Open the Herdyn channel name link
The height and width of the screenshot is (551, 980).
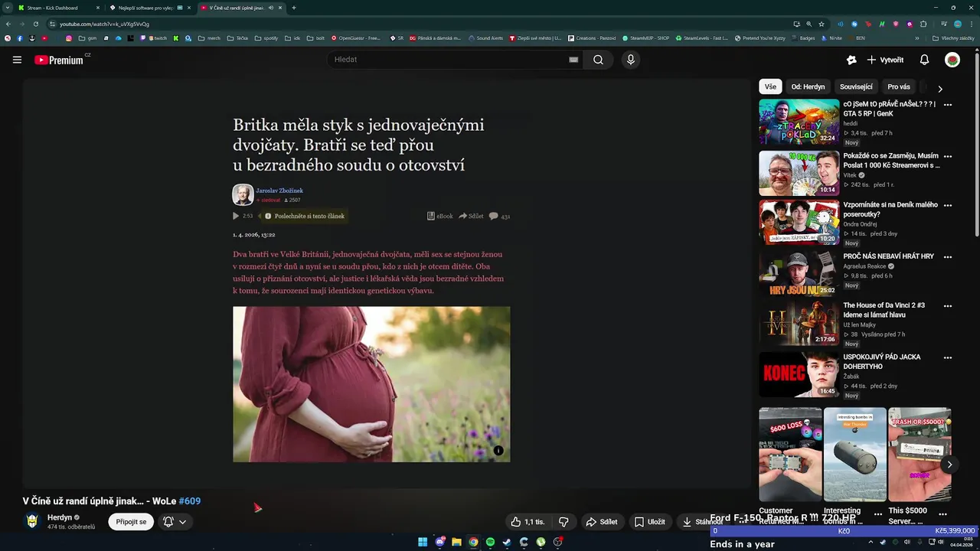pos(59,517)
